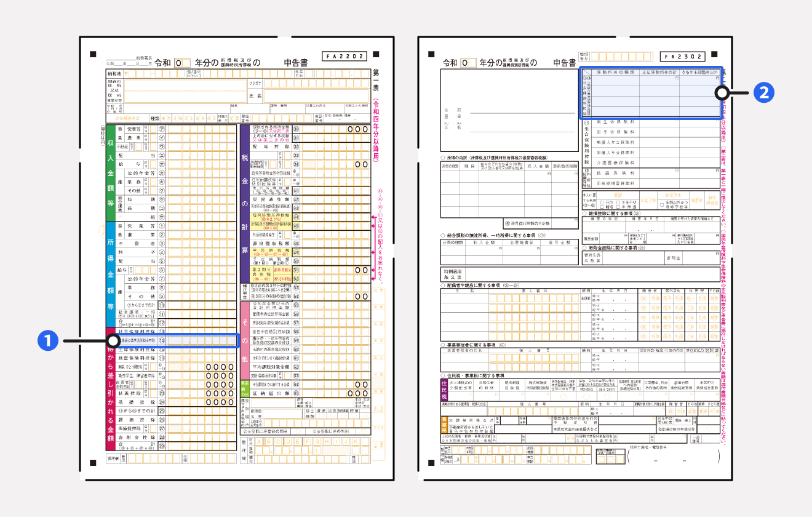Select the ひとり親 option
812x517 pixels.
pyautogui.click(x=647, y=201)
